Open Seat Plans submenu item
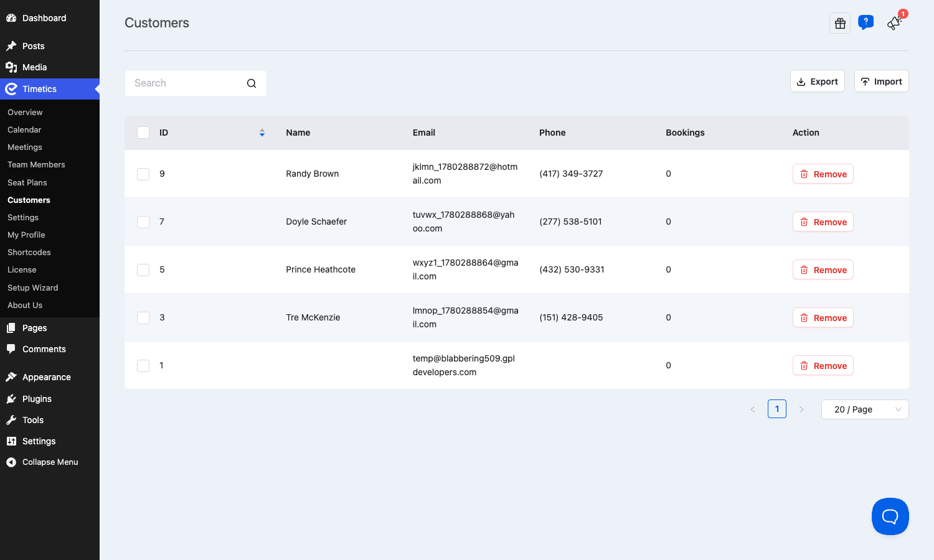The image size is (934, 560). click(27, 182)
